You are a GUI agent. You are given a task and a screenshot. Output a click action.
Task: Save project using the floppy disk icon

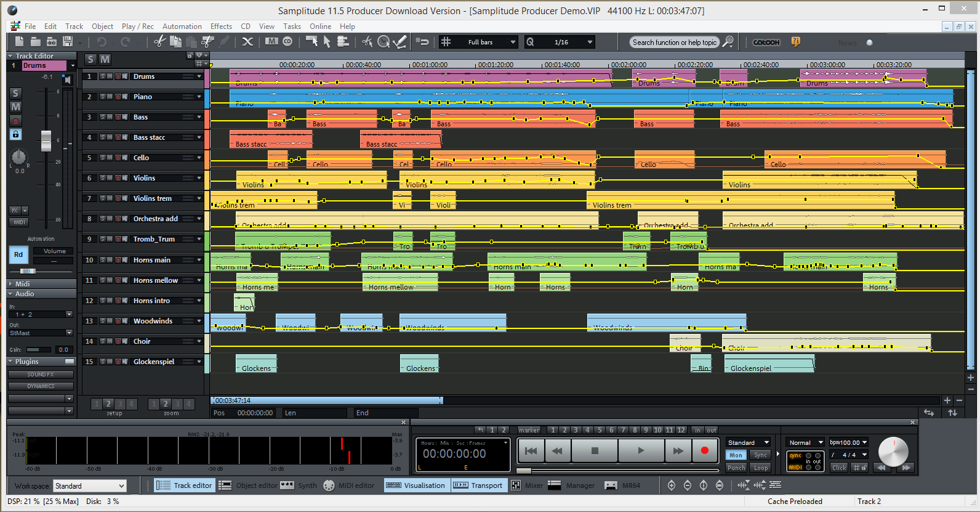pyautogui.click(x=68, y=42)
